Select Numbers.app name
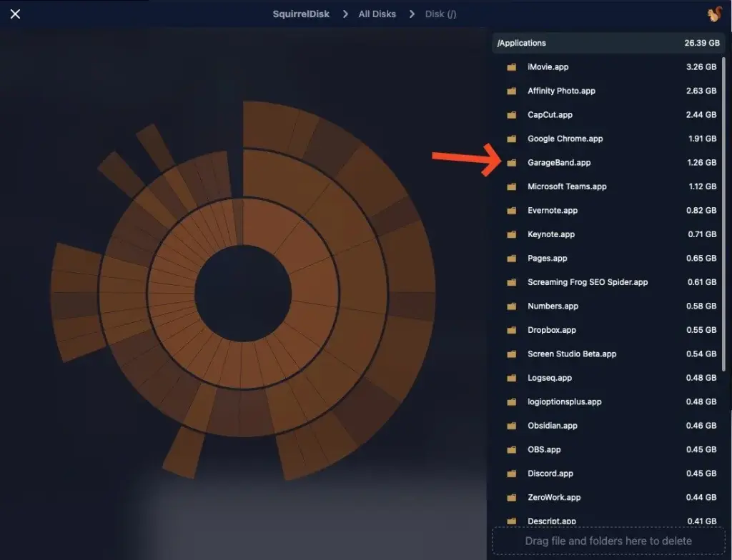Image resolution: width=732 pixels, height=560 pixels. pyautogui.click(x=553, y=306)
